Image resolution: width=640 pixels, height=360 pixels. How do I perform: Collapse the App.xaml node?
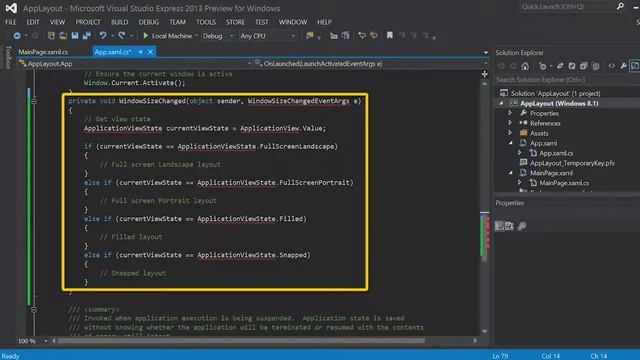click(x=511, y=143)
